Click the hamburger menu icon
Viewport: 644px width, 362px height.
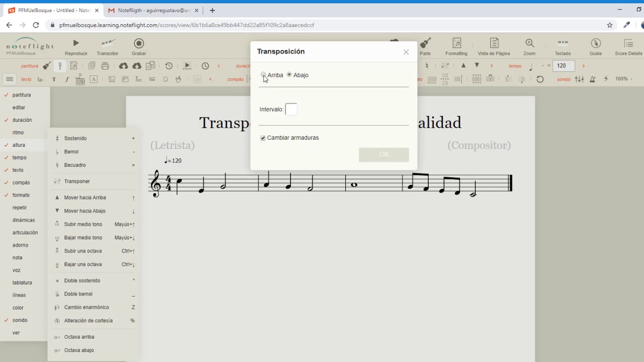click(x=9, y=79)
